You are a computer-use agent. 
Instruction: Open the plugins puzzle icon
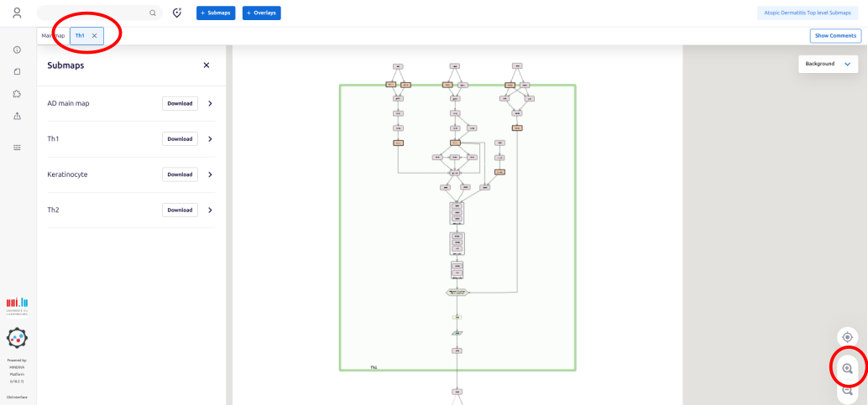click(x=18, y=93)
